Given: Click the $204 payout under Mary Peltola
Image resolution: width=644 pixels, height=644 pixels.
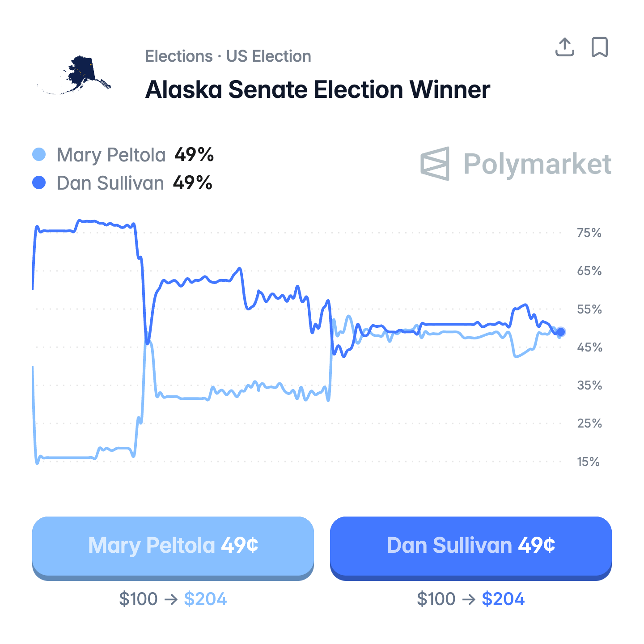Looking at the screenshot, I should pos(205,599).
